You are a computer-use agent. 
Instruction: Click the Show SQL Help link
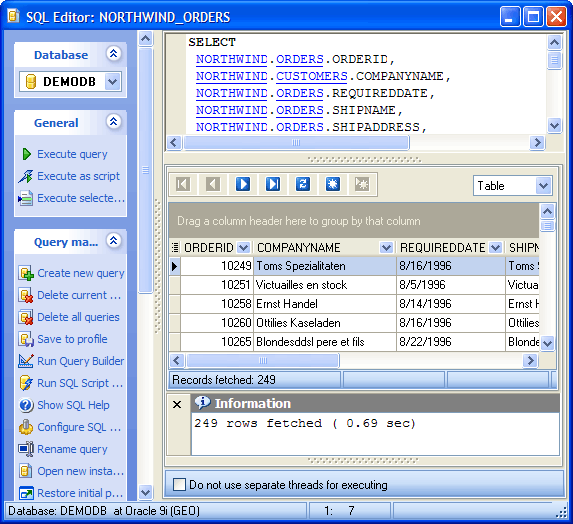coord(73,405)
